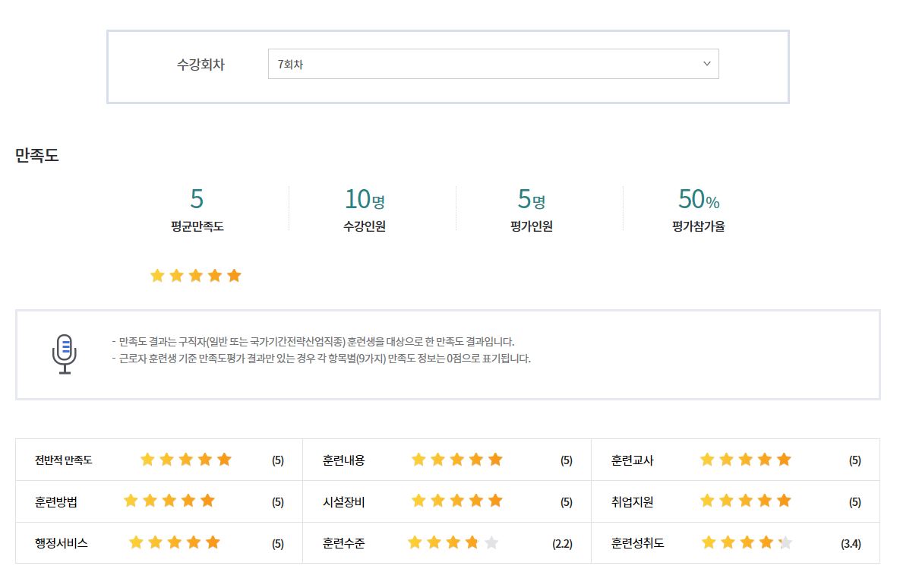Click the 훈련내용 star rating
The width and height of the screenshot is (900, 588).
tap(457, 460)
